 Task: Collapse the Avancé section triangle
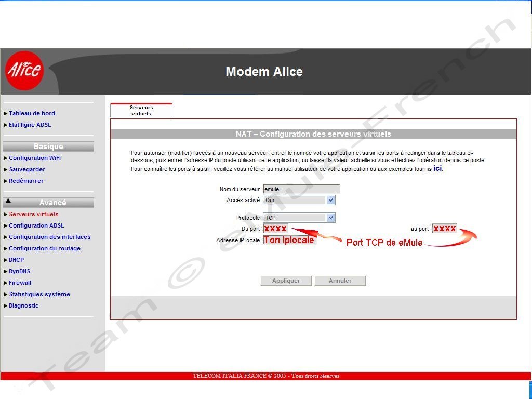tap(8, 201)
